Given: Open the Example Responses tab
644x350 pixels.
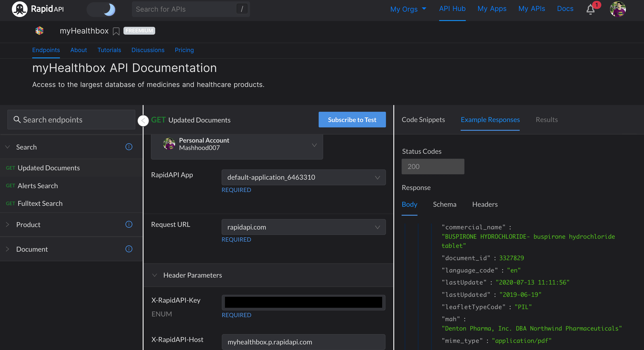Looking at the screenshot, I should (x=490, y=120).
